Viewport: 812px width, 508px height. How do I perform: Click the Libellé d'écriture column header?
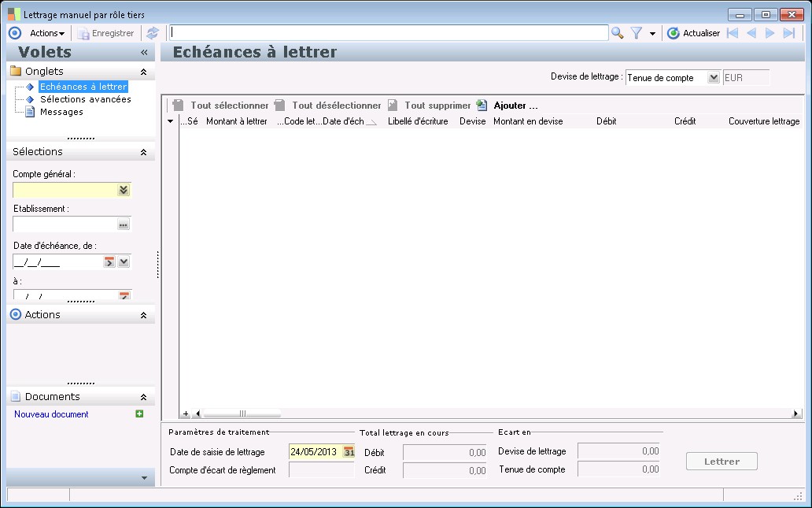click(418, 121)
